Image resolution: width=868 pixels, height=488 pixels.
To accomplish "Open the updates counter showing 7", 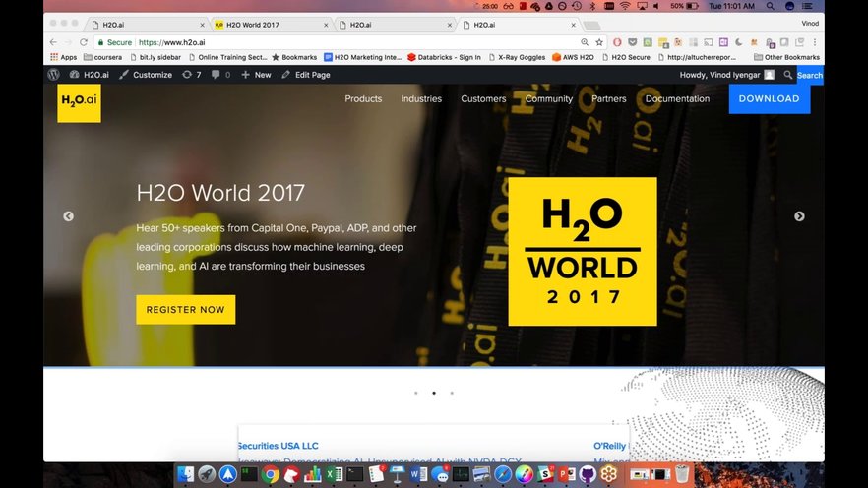I will click(192, 75).
